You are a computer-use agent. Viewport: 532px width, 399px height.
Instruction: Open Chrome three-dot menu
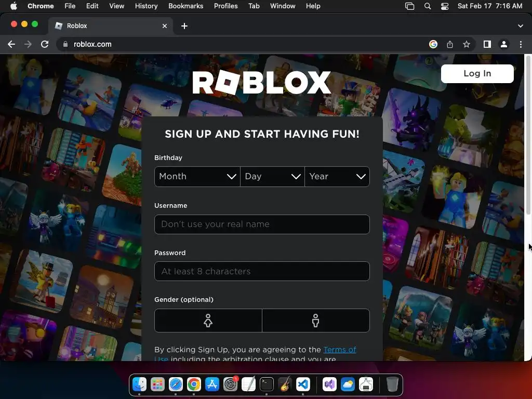521,44
